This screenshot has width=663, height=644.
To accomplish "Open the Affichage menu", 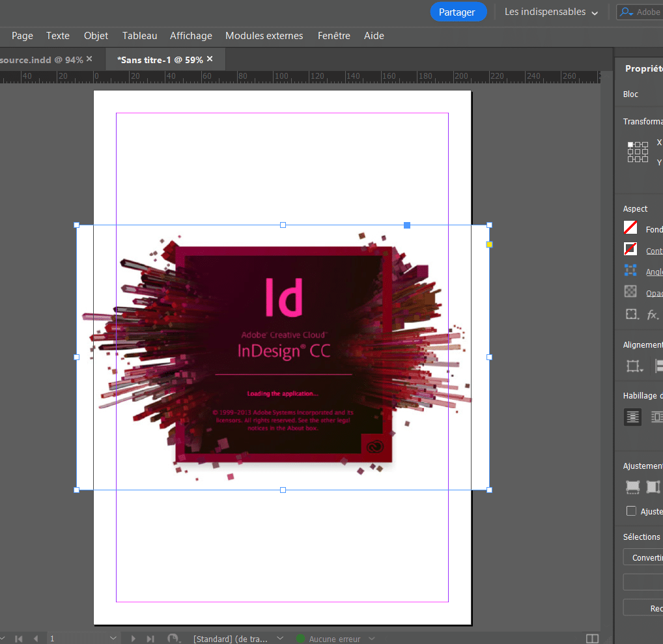I will point(191,36).
